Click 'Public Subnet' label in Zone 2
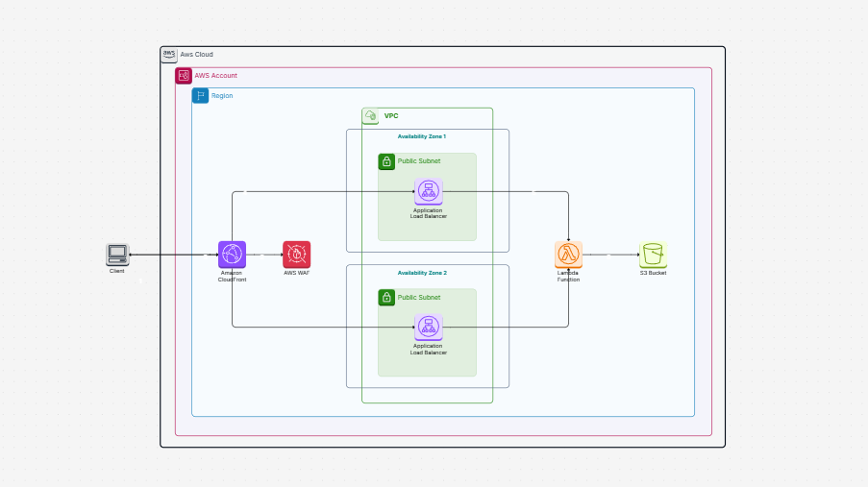 pyautogui.click(x=419, y=297)
